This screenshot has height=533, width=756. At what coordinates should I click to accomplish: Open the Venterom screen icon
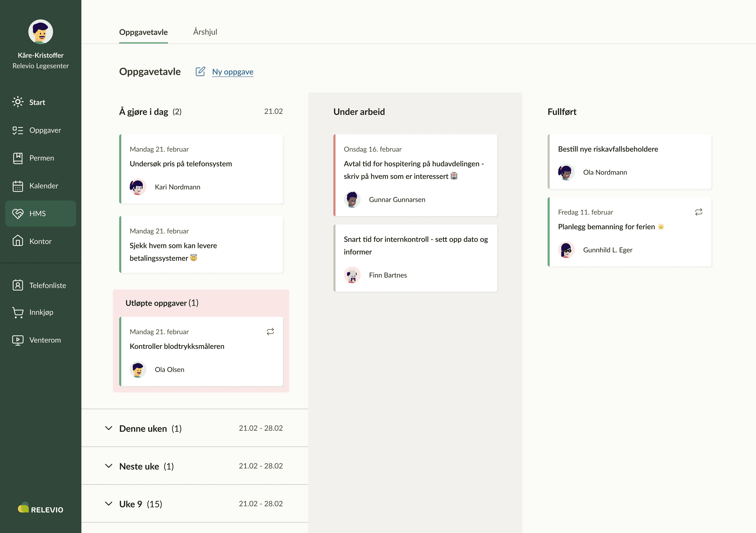(18, 340)
